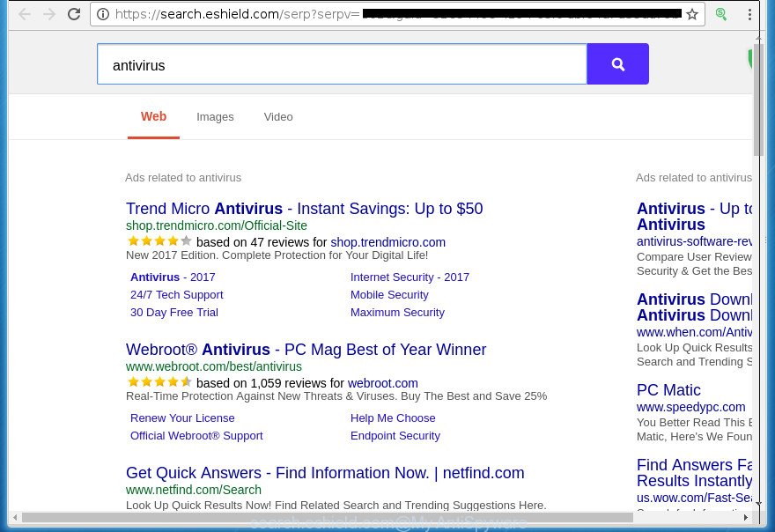Click shop.trendmicro.com reviews link
Image resolution: width=775 pixels, height=532 pixels.
tap(388, 242)
